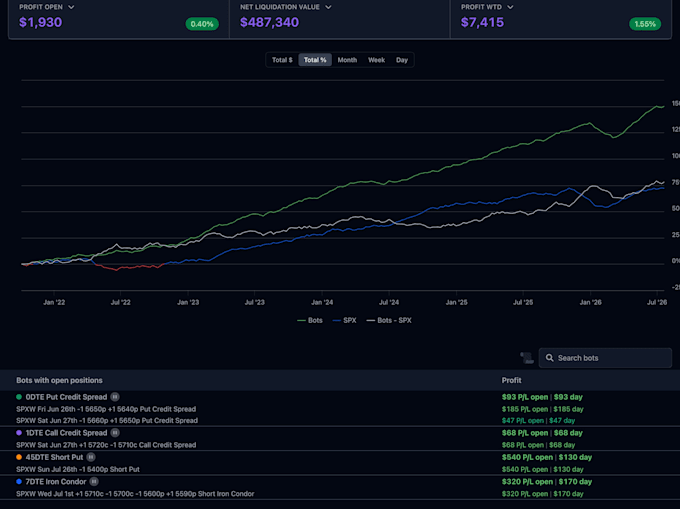Click the magnifier icon in Search bots
The image size is (680, 509).
tap(549, 358)
